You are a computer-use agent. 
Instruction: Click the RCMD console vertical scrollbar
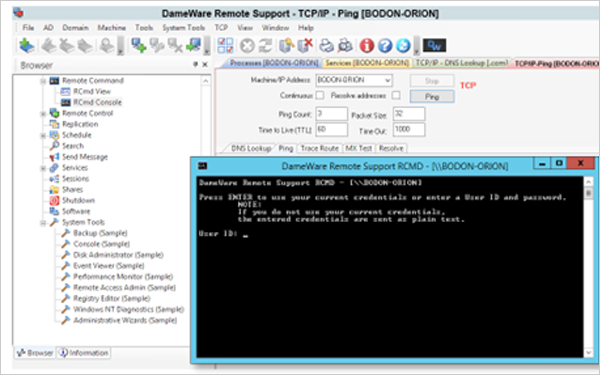pos(589,267)
